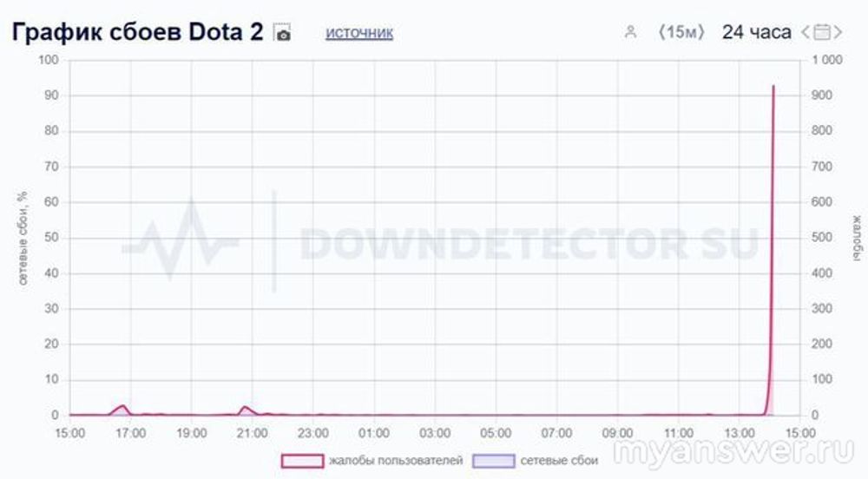
Task: Click the right bracket of the 15м interval
Action: click(x=702, y=33)
